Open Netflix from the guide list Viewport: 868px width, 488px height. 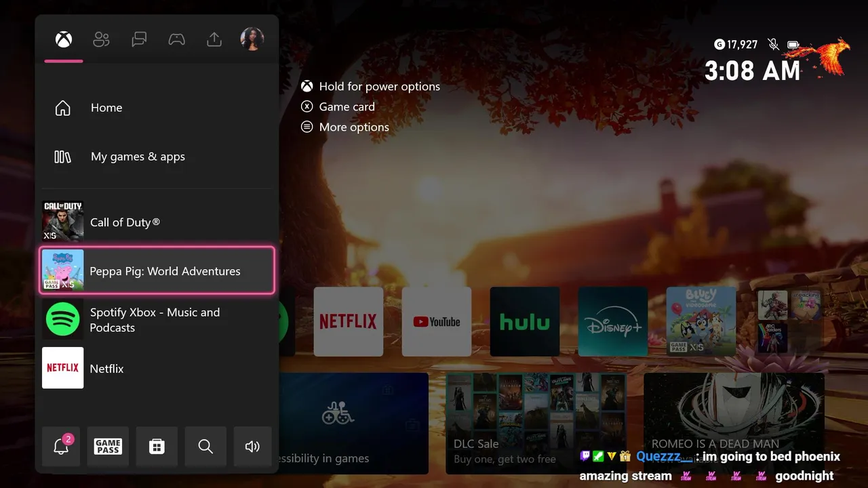pos(157,368)
